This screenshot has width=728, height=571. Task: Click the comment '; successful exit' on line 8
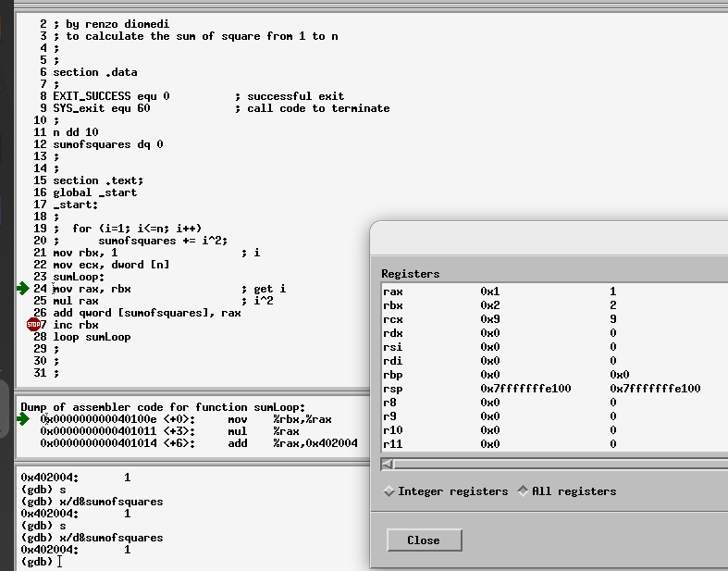pos(290,96)
